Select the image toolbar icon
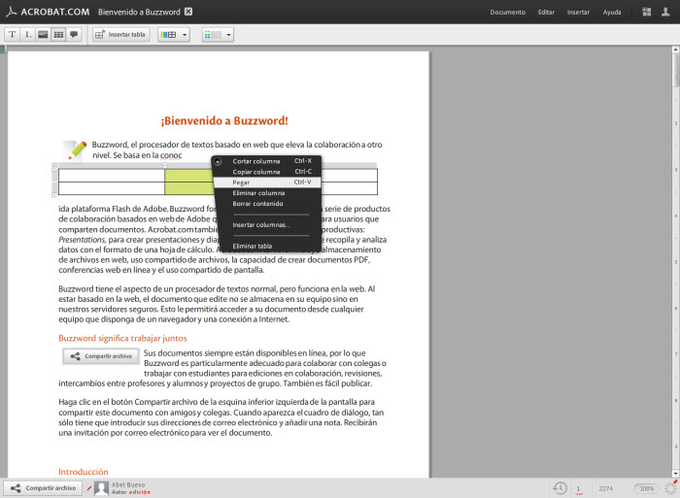680x498 pixels. 43,34
